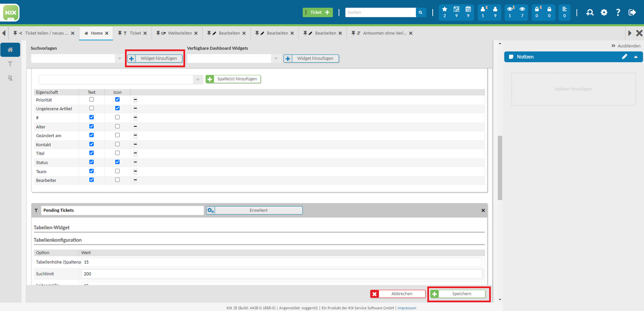Select the home icon in left sidebar
Image resolution: width=644 pixels, height=311 pixels.
10,50
